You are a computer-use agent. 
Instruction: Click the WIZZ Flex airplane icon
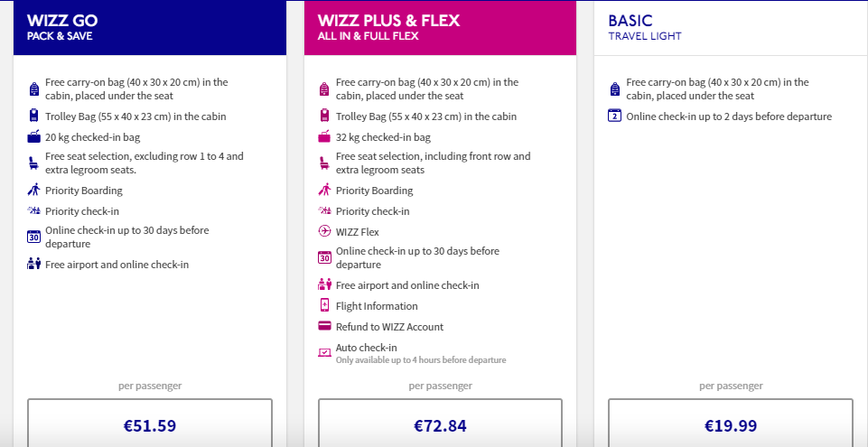tap(325, 231)
